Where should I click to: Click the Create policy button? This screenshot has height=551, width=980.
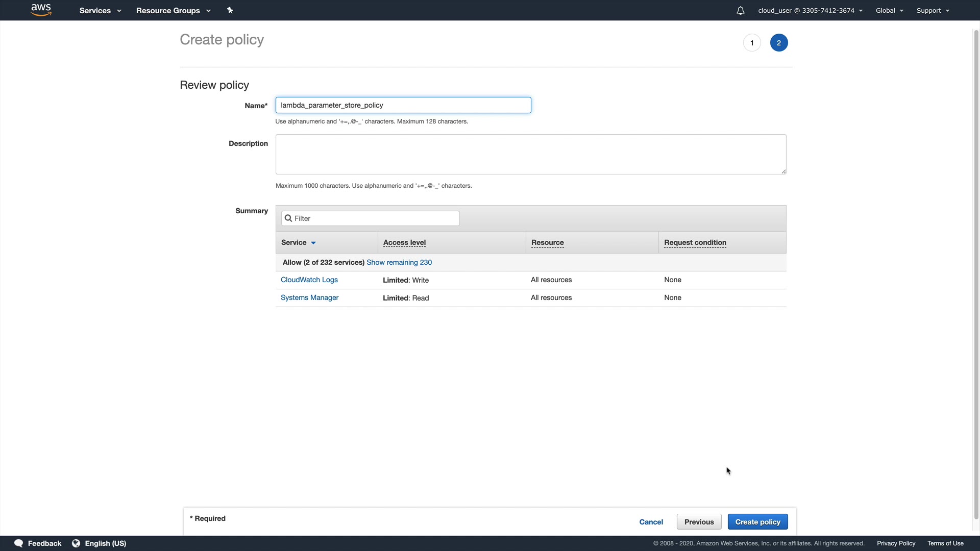click(757, 522)
